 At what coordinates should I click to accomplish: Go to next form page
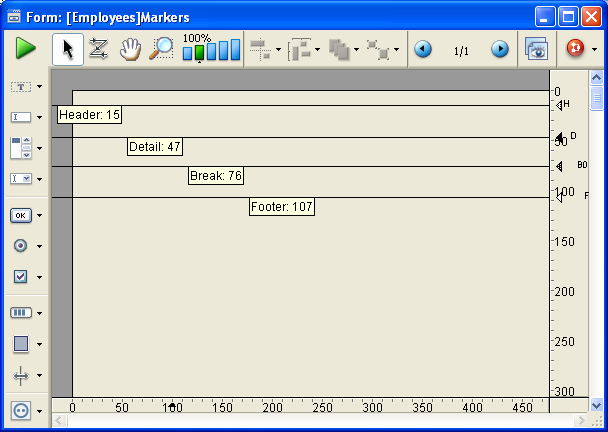point(499,49)
